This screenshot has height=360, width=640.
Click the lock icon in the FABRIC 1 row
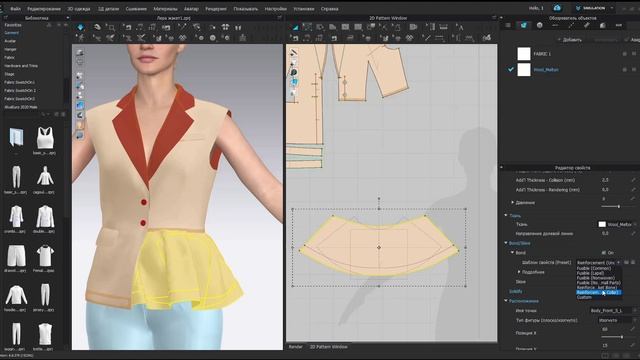tap(624, 54)
